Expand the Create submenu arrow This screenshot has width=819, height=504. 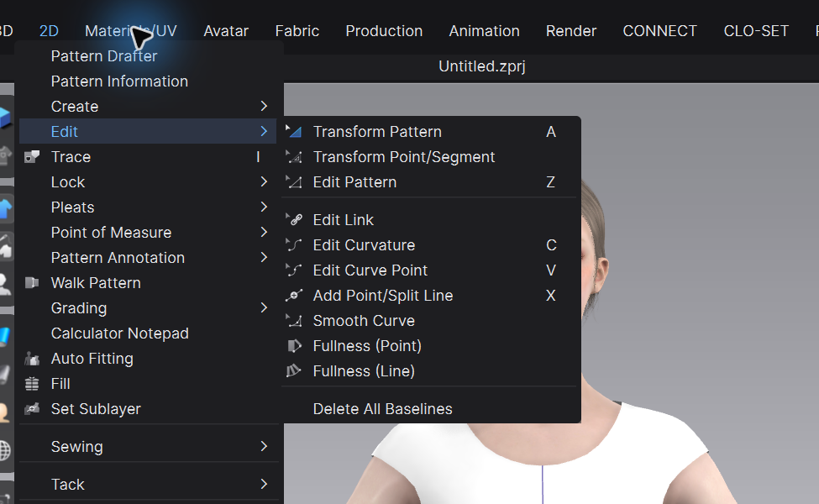(x=264, y=106)
